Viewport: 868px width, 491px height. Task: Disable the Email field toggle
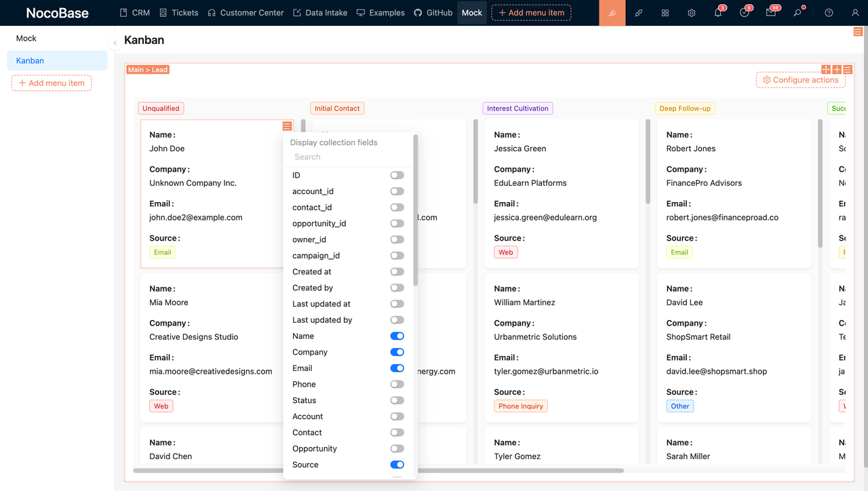click(397, 368)
